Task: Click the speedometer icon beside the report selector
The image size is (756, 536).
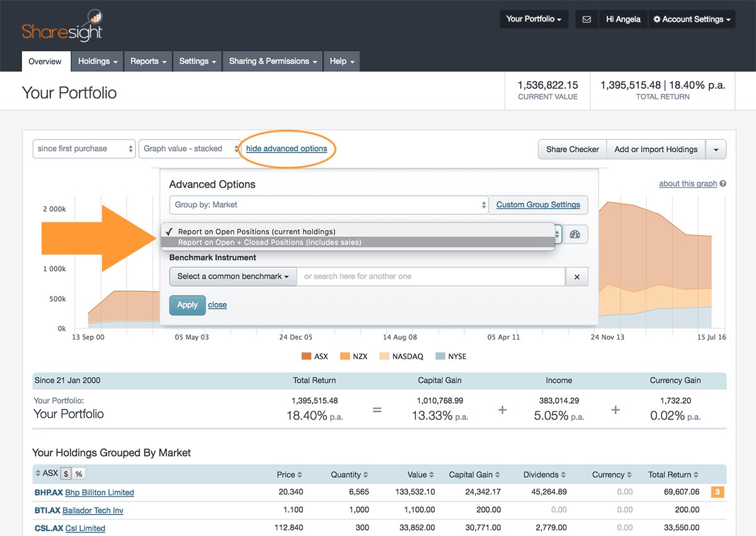Action: [575, 234]
